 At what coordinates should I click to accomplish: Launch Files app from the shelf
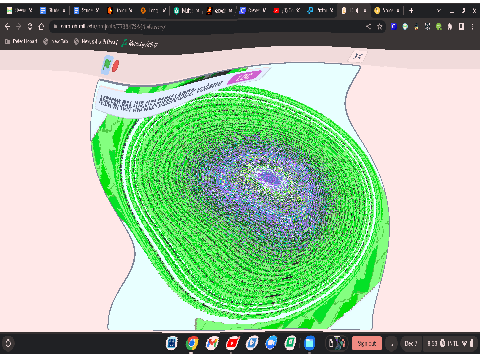[x=310, y=343]
